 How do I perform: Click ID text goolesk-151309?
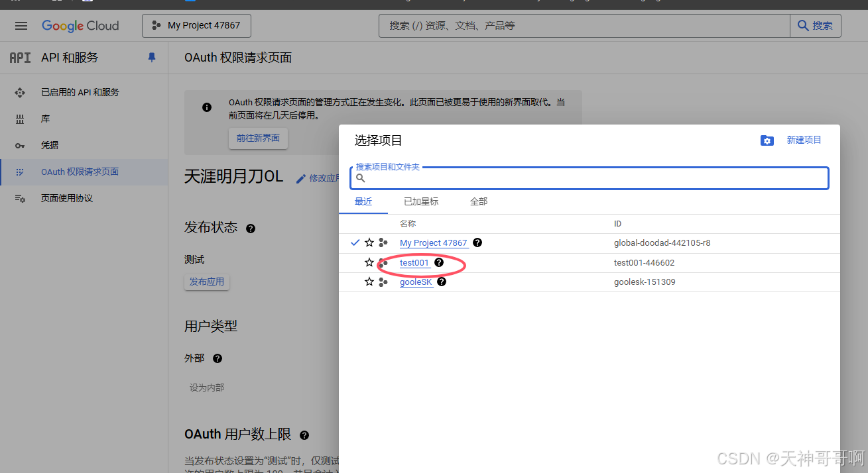tap(645, 282)
